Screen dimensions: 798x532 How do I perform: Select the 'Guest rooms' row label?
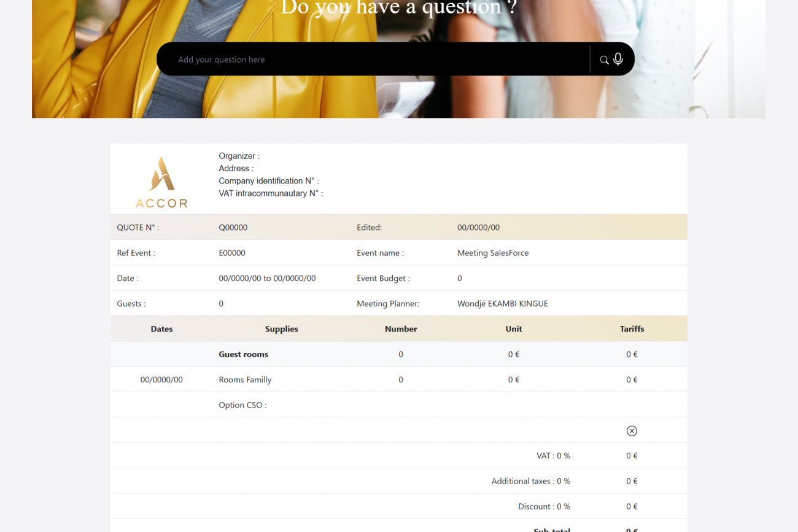244,355
